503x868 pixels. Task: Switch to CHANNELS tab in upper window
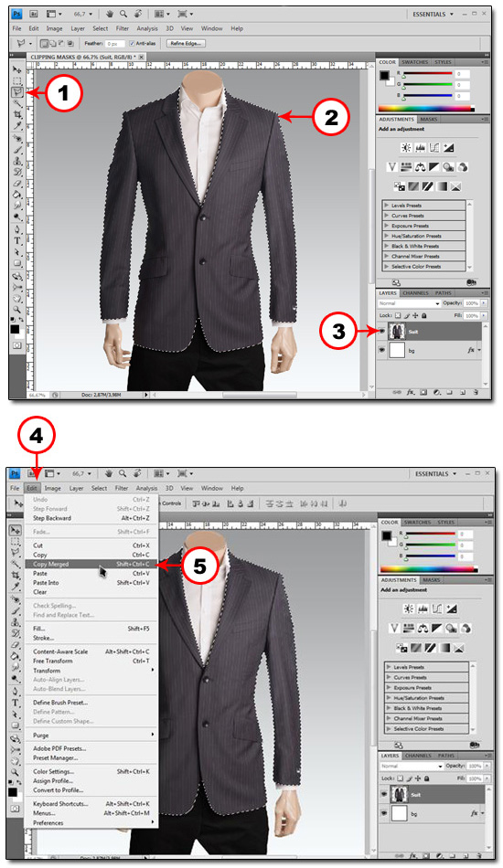click(x=415, y=293)
